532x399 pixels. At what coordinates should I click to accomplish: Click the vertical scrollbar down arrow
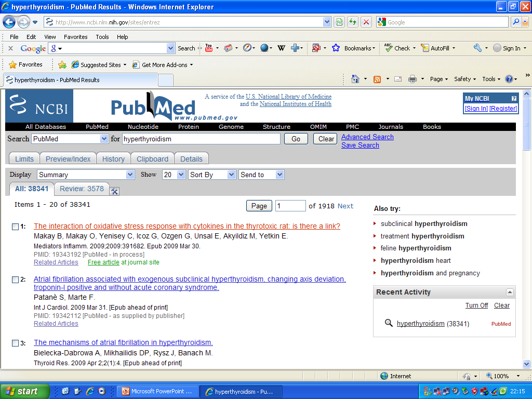point(527,364)
